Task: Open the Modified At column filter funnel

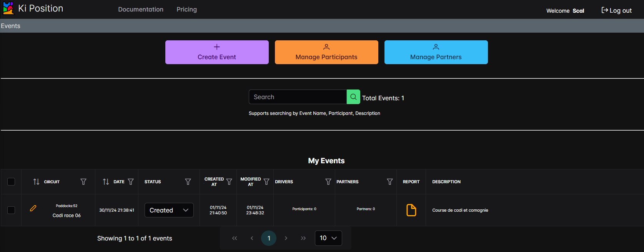Action: 266,182
